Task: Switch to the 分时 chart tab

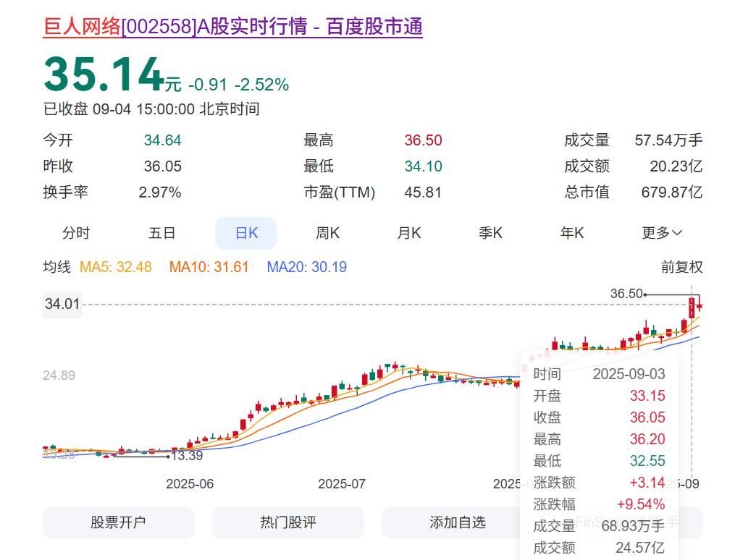Action: pyautogui.click(x=76, y=233)
